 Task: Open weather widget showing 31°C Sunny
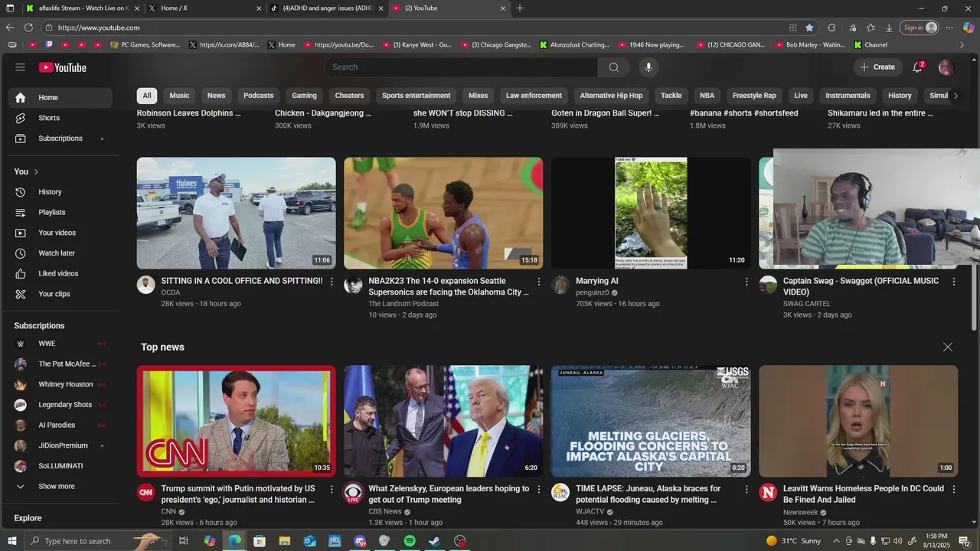[x=794, y=541]
